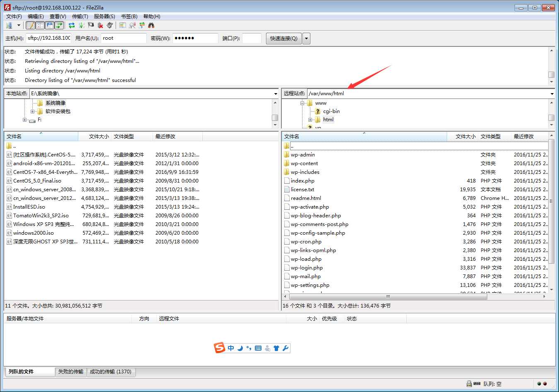The height and width of the screenshot is (392, 559).
Task: Select the wp-includes folder in the remote list
Action: (305, 172)
